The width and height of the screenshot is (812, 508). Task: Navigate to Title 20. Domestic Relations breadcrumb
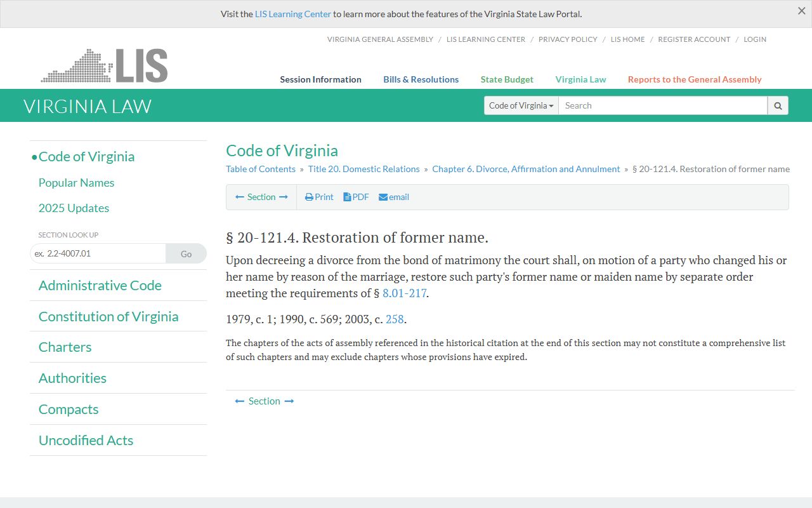pyautogui.click(x=363, y=169)
